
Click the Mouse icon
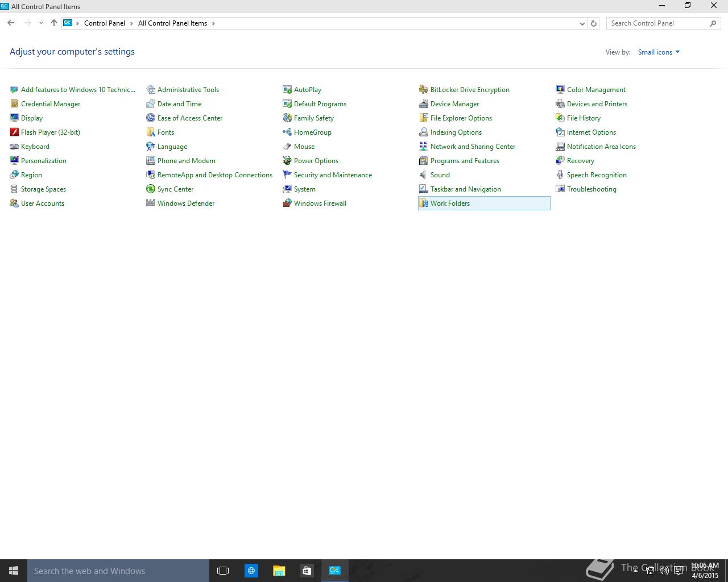pos(287,146)
